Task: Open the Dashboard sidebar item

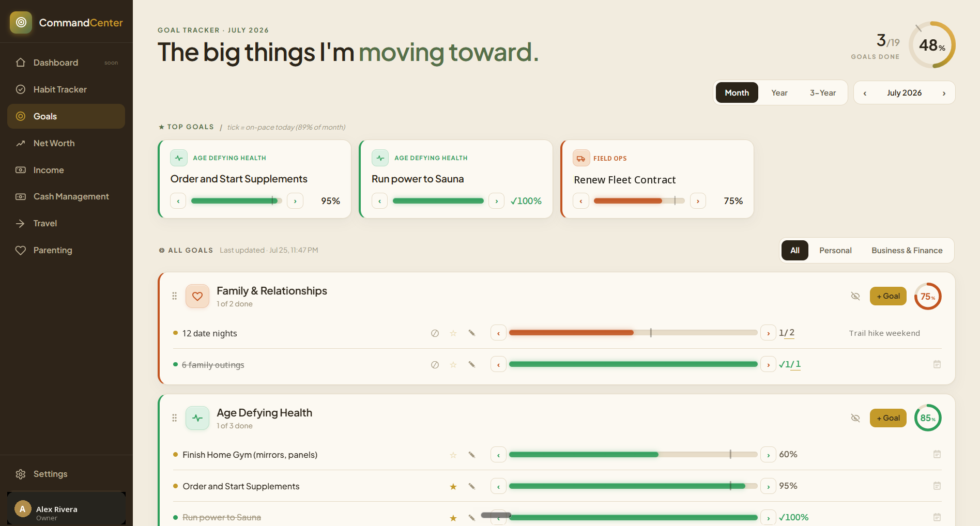Action: (66, 63)
